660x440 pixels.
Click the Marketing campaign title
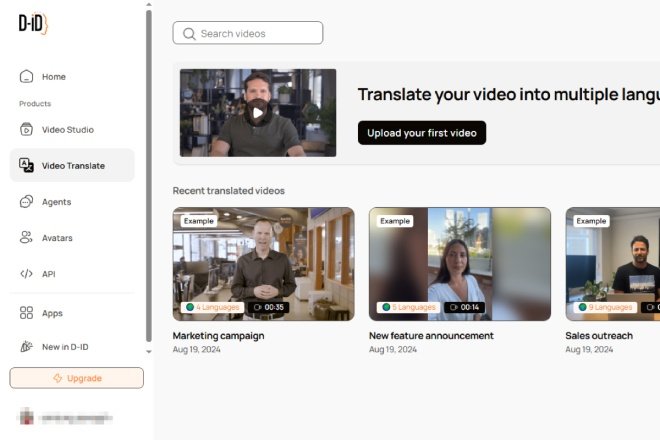coord(218,336)
